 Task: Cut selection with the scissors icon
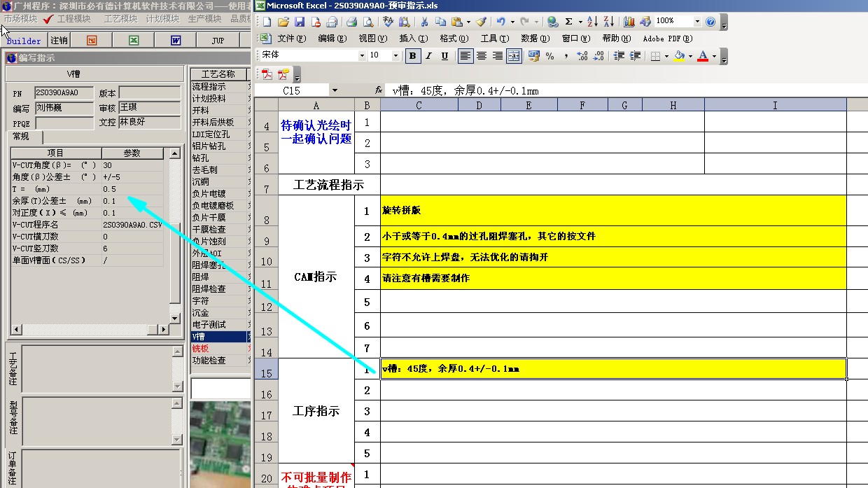click(x=424, y=21)
